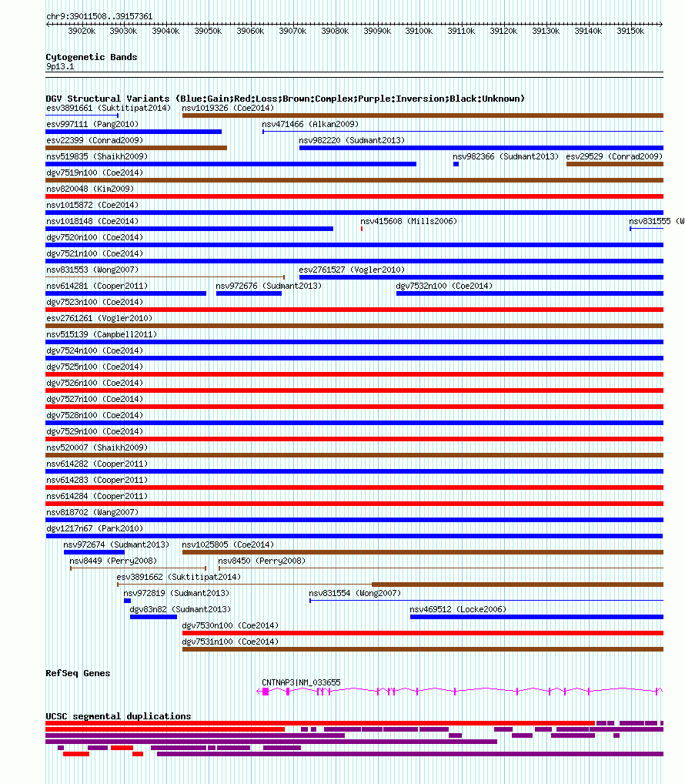The image size is (685, 784).
Task: Click the 39020k ruler tick label
Action: tap(82, 31)
